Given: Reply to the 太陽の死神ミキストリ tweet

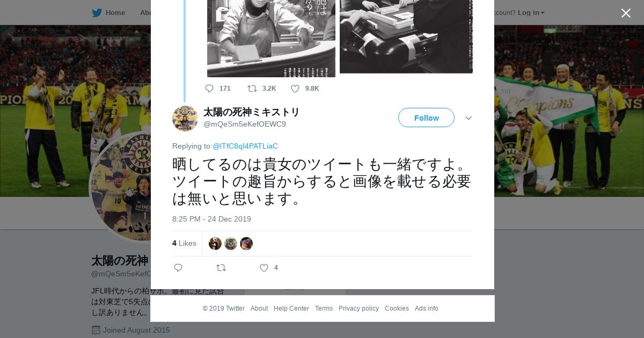Looking at the screenshot, I should click(x=178, y=268).
